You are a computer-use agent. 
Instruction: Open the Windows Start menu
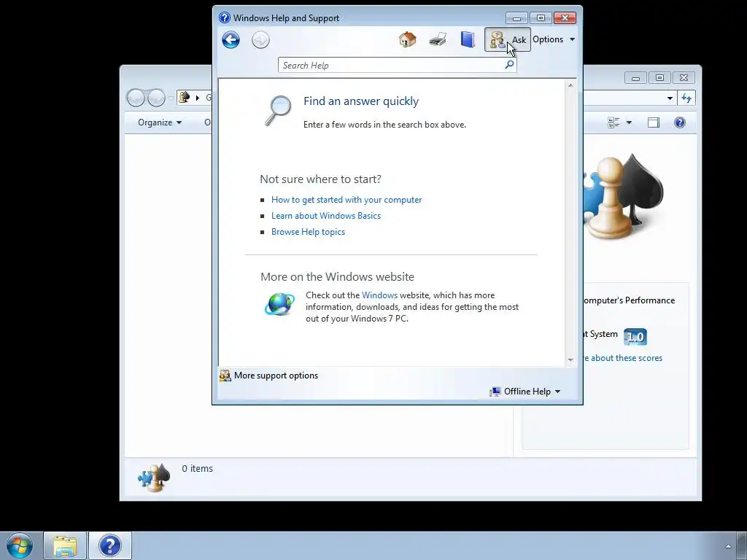pyautogui.click(x=20, y=545)
